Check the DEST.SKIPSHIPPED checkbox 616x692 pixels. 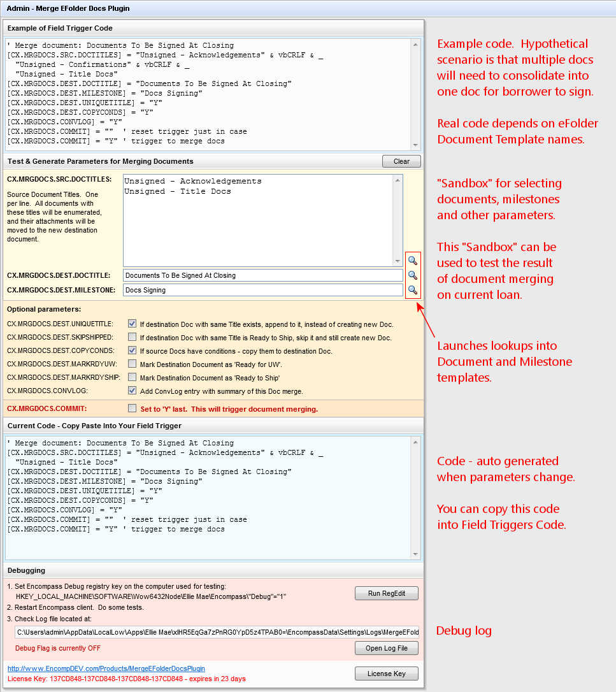132,336
